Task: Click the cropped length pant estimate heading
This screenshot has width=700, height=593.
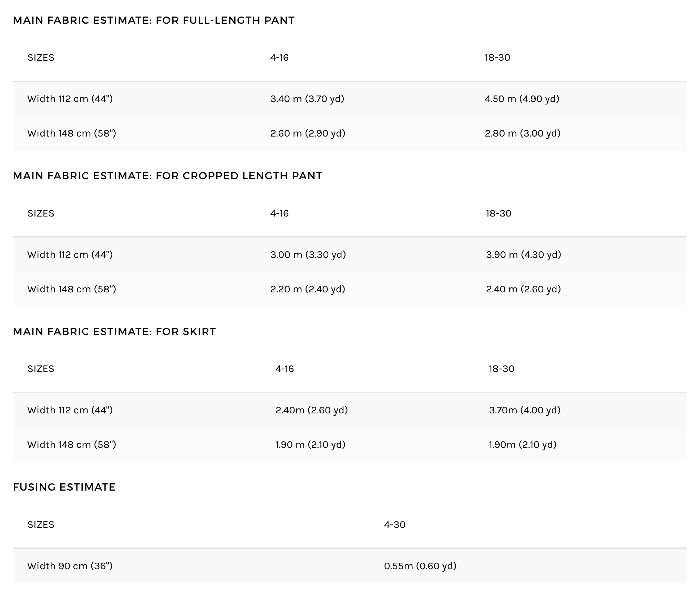Action: click(167, 176)
